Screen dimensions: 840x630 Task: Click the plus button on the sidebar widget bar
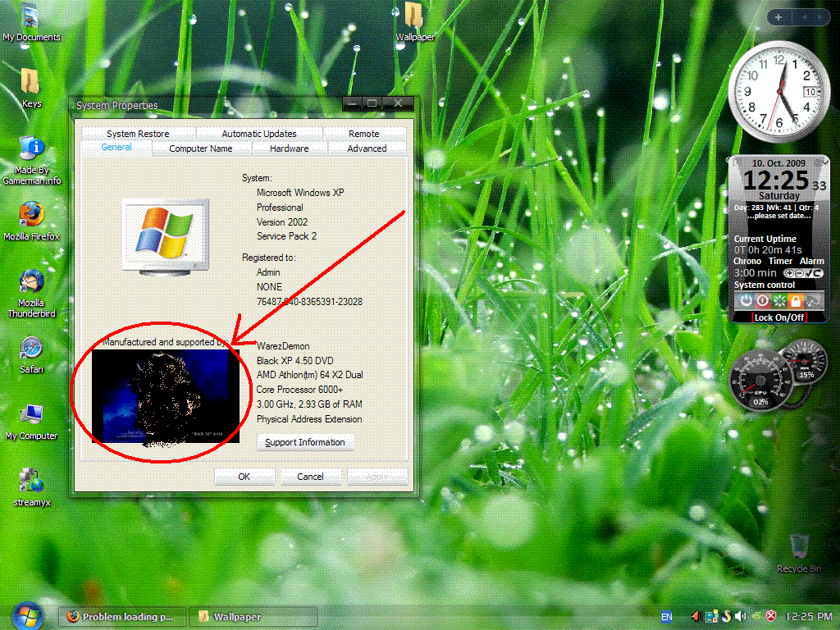[778, 17]
